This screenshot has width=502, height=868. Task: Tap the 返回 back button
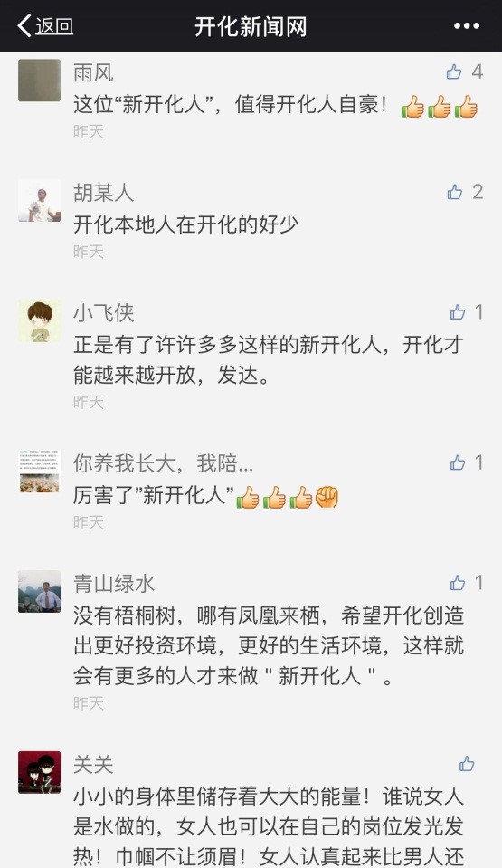tap(45, 26)
